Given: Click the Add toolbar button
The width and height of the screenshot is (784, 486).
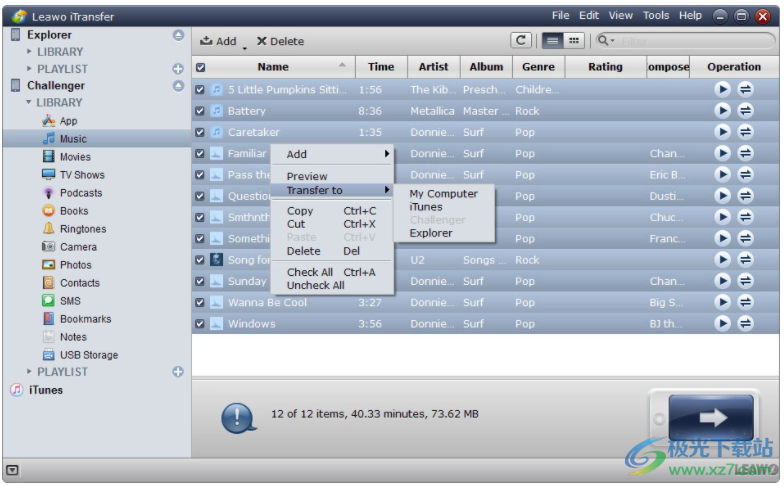Looking at the screenshot, I should pos(218,41).
